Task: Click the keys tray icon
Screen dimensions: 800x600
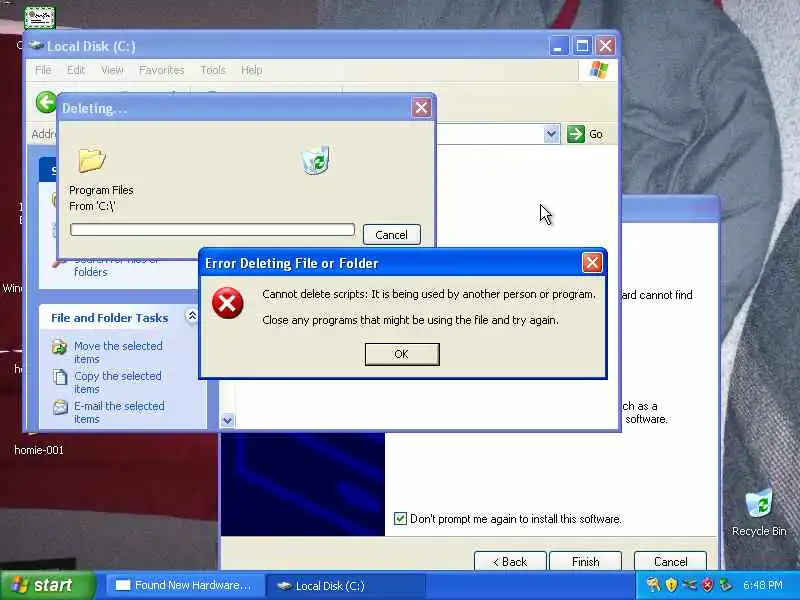Action: [653, 585]
